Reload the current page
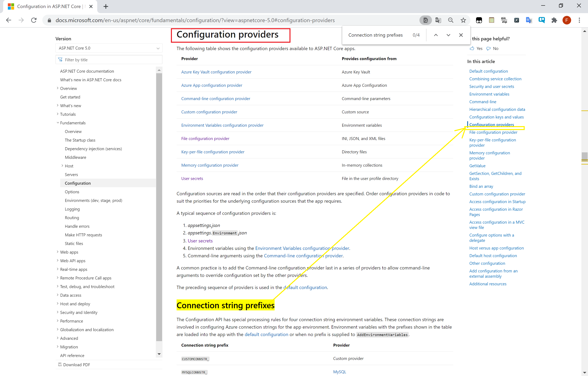The image size is (588, 376). point(34,20)
